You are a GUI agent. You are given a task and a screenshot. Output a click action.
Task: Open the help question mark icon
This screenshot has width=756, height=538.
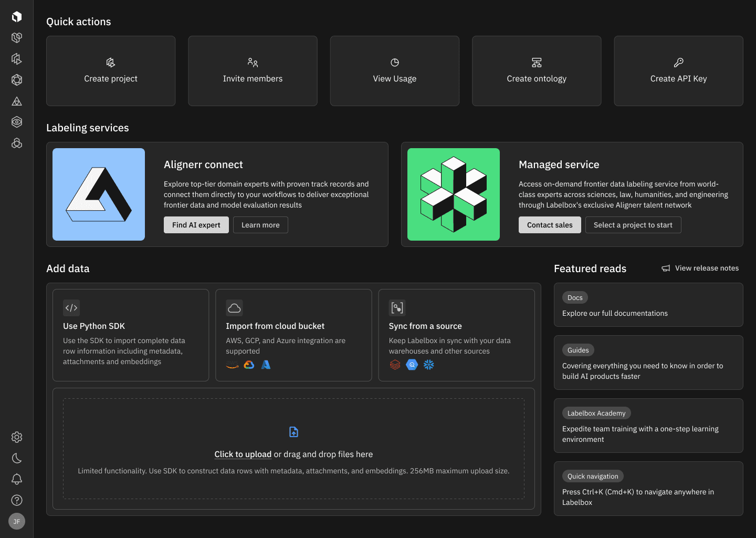[17, 500]
